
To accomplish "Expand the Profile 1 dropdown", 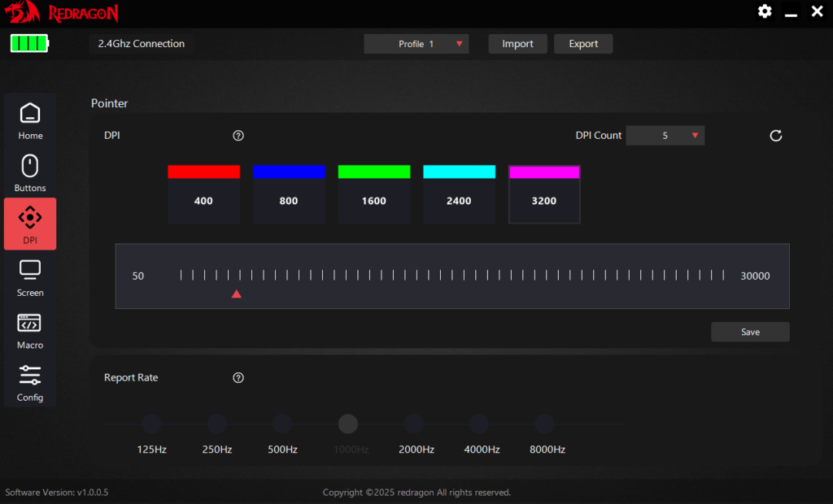I will tap(416, 44).
